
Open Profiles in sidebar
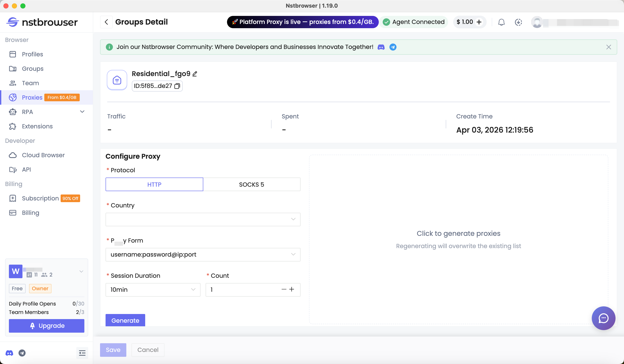tap(32, 54)
